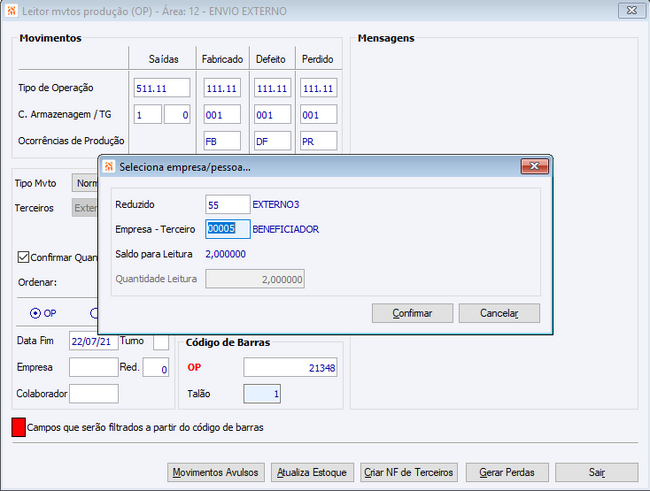The height and width of the screenshot is (491, 650).
Task: Click the Sair button
Action: (x=597, y=472)
